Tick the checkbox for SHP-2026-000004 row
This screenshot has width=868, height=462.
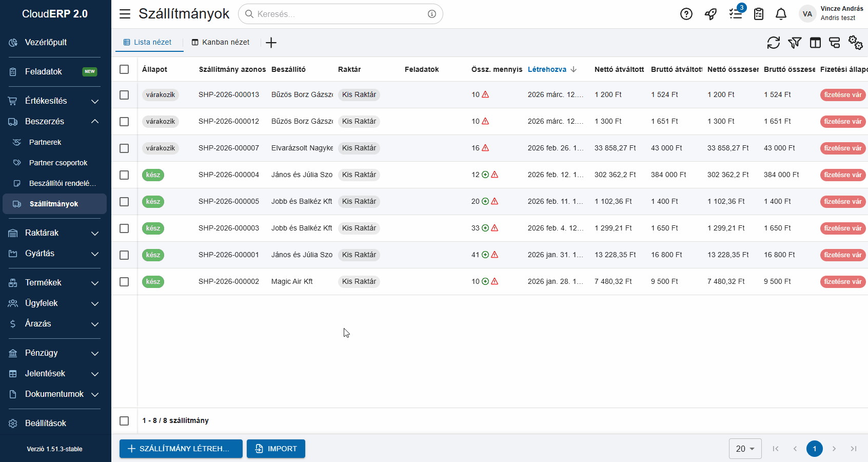[x=124, y=175]
